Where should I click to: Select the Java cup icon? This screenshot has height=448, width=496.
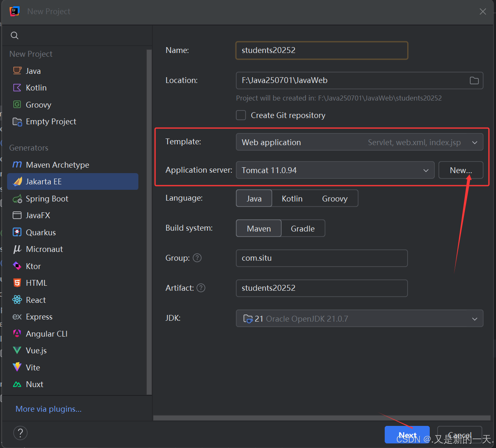[17, 70]
